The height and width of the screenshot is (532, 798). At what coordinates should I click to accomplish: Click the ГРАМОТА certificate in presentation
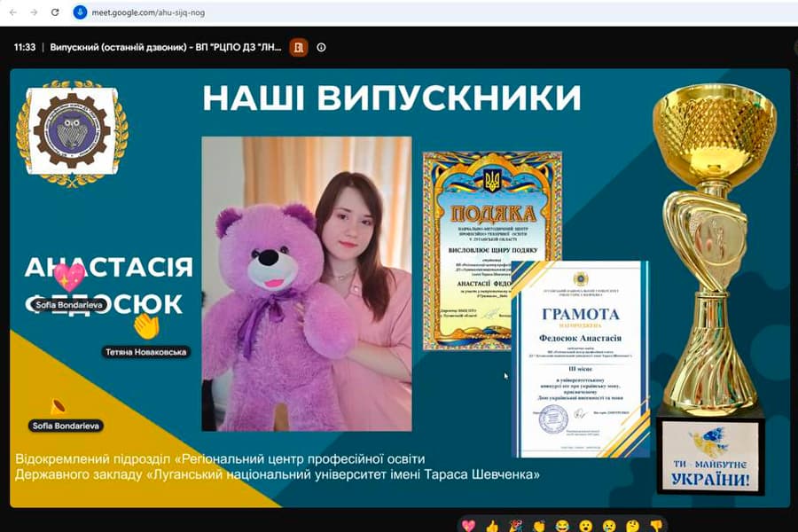pyautogui.click(x=580, y=359)
